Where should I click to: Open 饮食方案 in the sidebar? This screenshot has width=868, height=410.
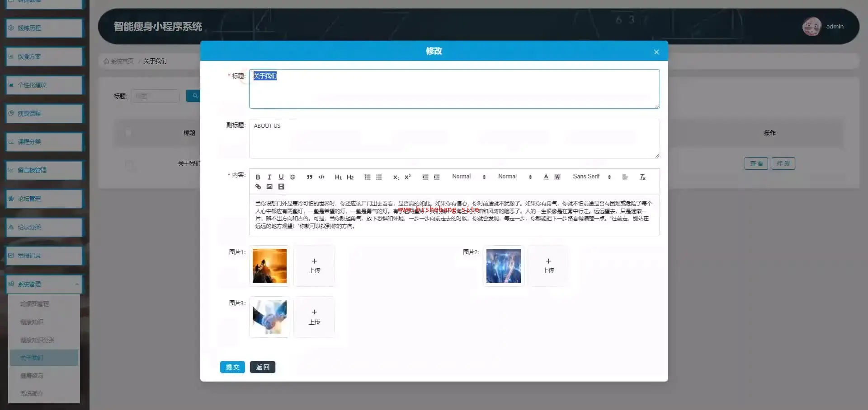coord(44,56)
